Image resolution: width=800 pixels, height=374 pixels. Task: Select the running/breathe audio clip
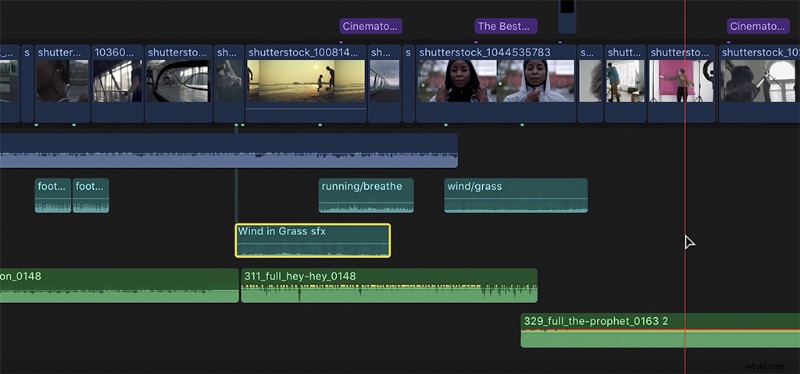click(366, 195)
